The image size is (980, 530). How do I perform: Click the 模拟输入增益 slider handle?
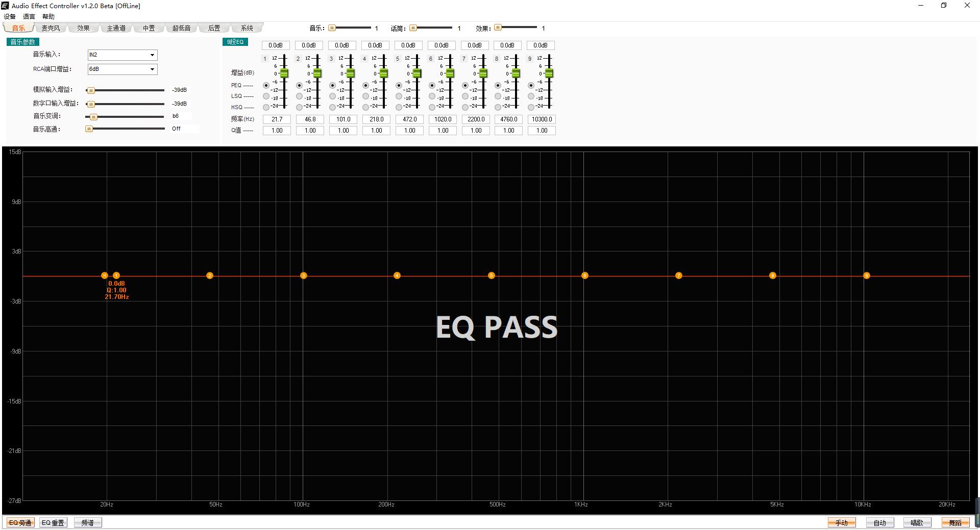pyautogui.click(x=91, y=90)
